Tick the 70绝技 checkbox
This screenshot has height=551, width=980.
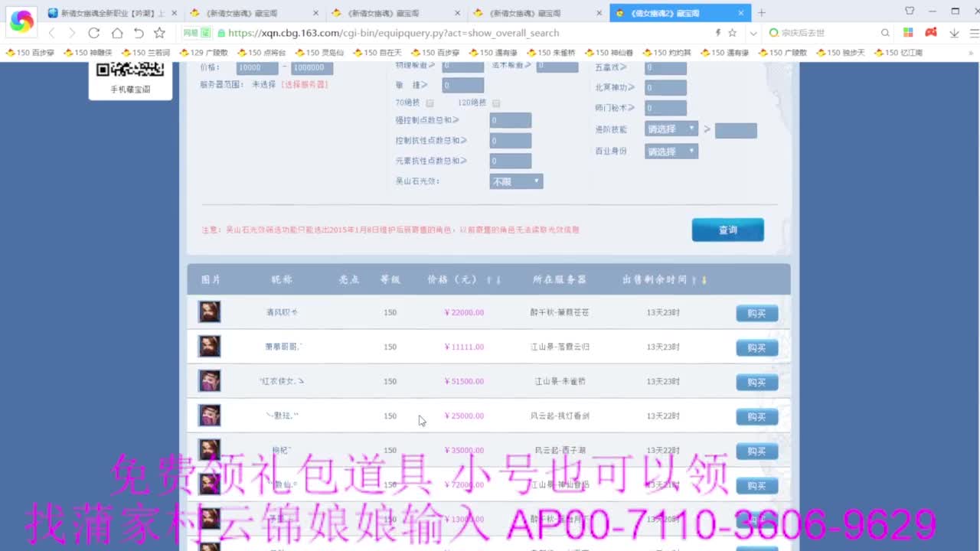coord(430,103)
